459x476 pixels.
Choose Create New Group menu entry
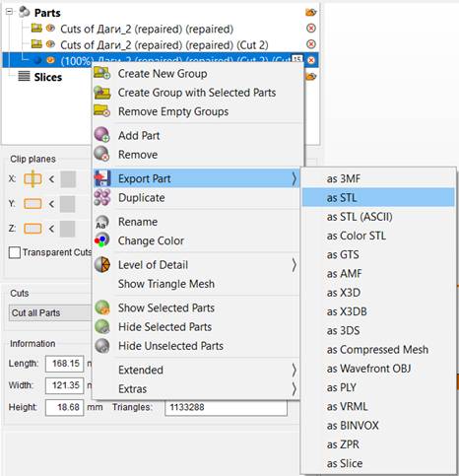[x=197, y=73]
